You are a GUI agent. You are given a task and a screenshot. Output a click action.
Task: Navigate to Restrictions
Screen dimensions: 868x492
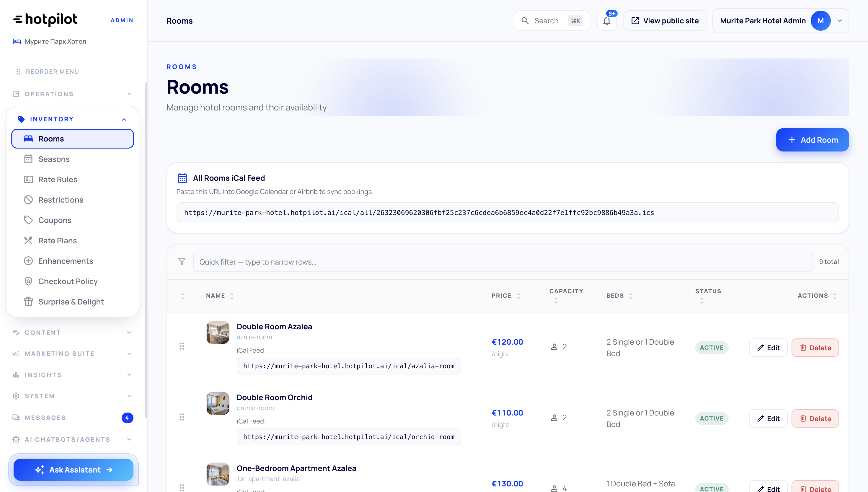point(73,200)
